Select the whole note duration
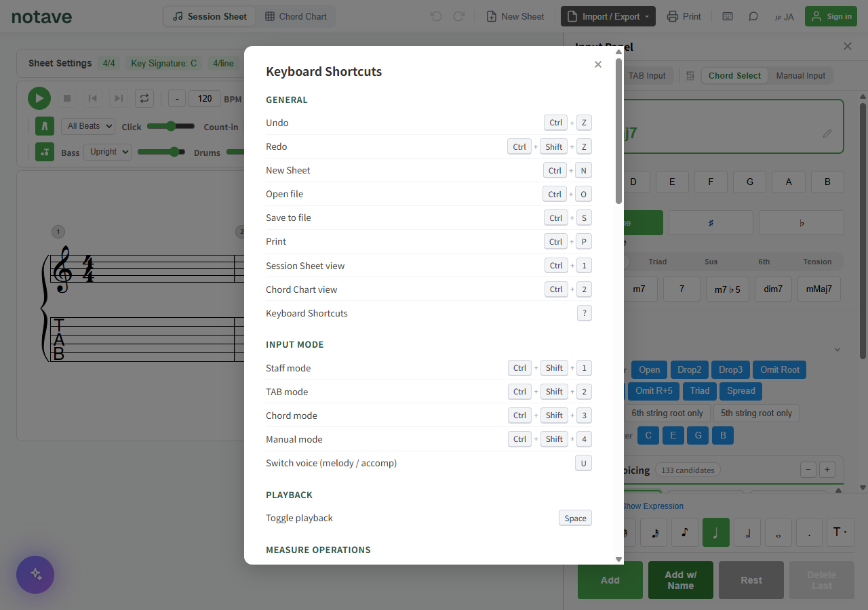Image resolution: width=868 pixels, height=610 pixels. [x=778, y=533]
